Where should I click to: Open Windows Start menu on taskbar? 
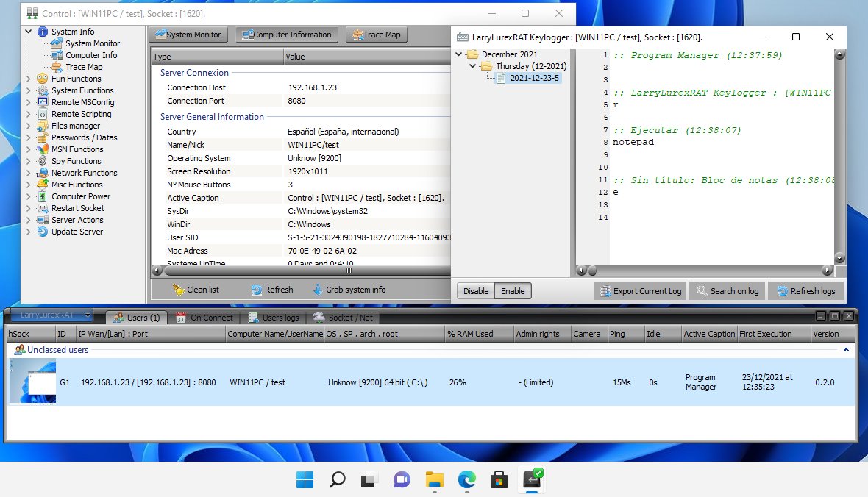[x=305, y=479]
